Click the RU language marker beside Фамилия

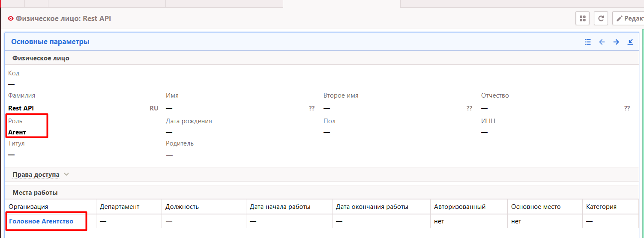coord(154,108)
